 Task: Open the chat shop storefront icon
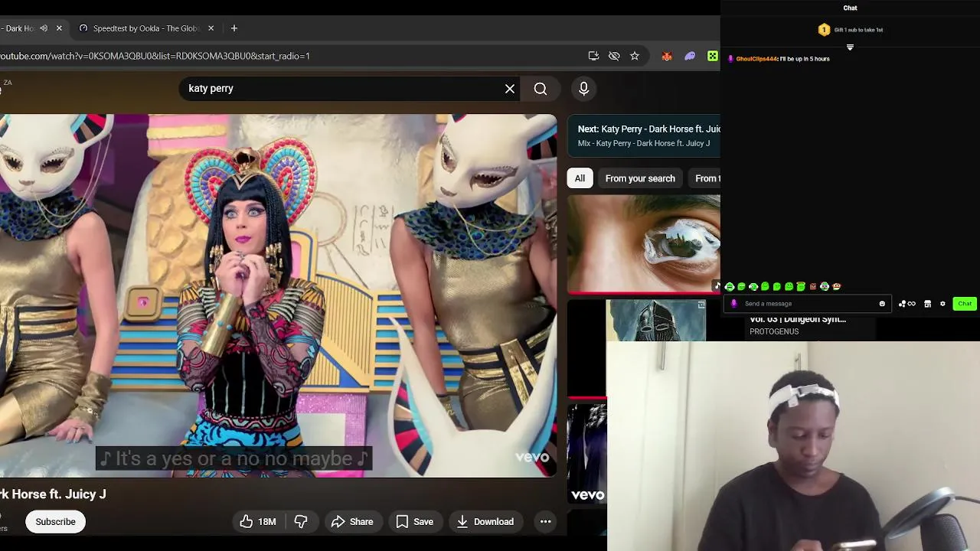coord(927,304)
